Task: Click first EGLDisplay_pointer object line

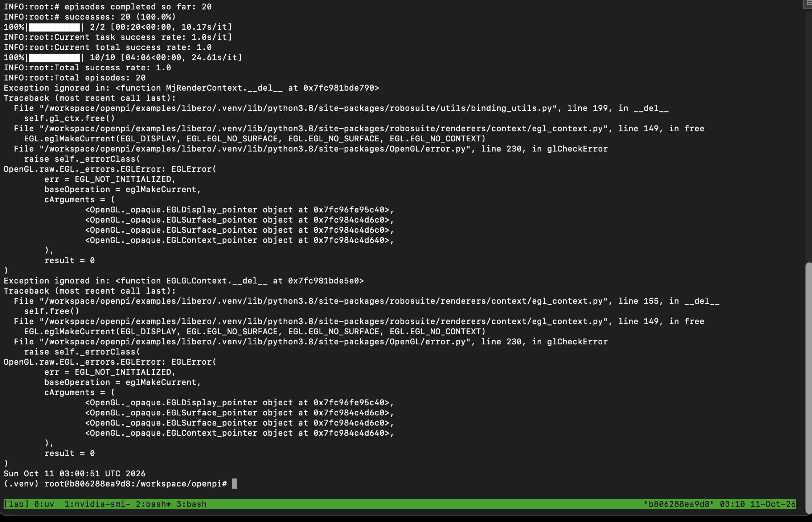Action: point(240,210)
